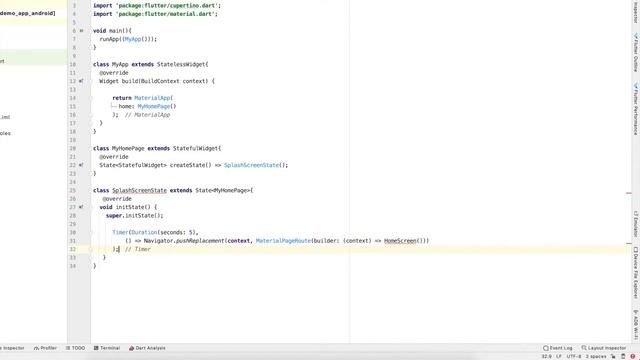640x360 pixels.
Task: Open the Flutter Performance side panel
Action: [x=636, y=109]
